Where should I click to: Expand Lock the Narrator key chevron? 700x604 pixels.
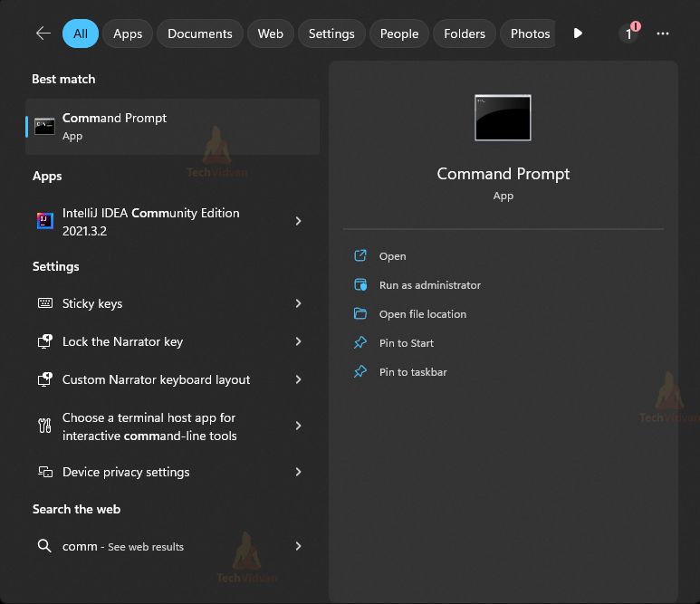[x=298, y=341]
